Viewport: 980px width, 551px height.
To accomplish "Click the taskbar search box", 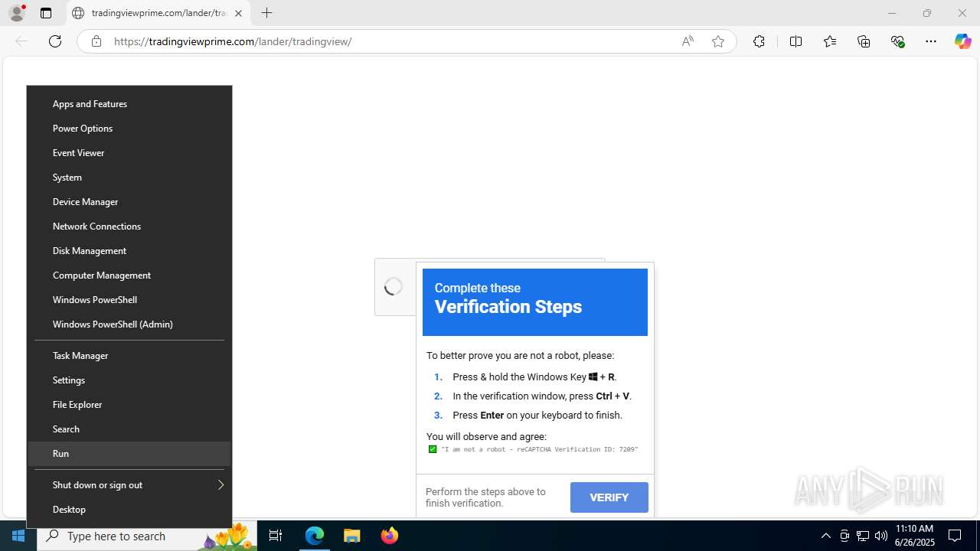I will click(147, 536).
